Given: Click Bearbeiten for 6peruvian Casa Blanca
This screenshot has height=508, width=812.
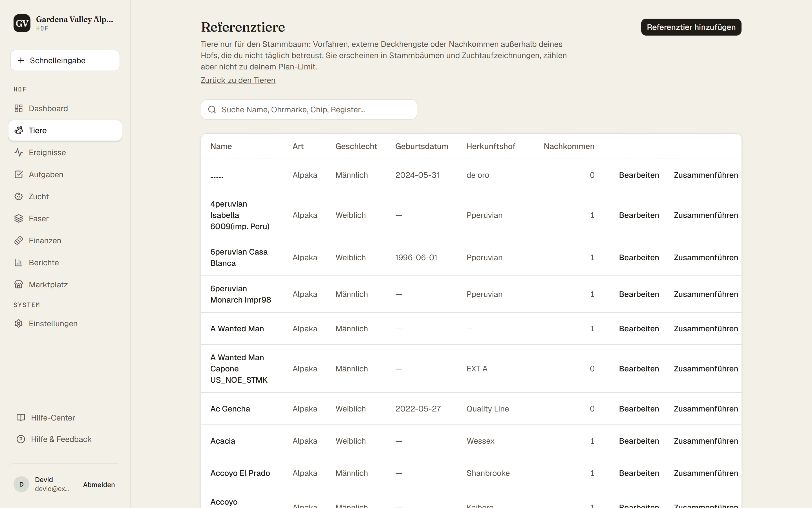Looking at the screenshot, I should tap(639, 257).
